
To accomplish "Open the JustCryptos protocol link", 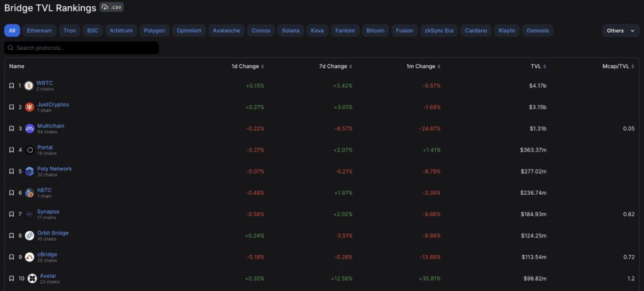I will click(53, 104).
